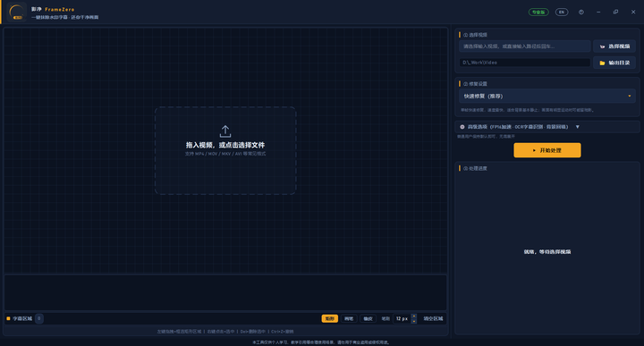The width and height of the screenshot is (644, 346).
Task: Open output folder with 输出目录 button
Action: (614, 63)
